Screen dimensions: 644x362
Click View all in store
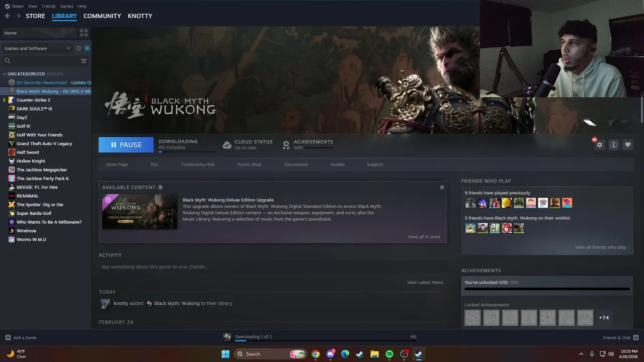click(x=424, y=237)
